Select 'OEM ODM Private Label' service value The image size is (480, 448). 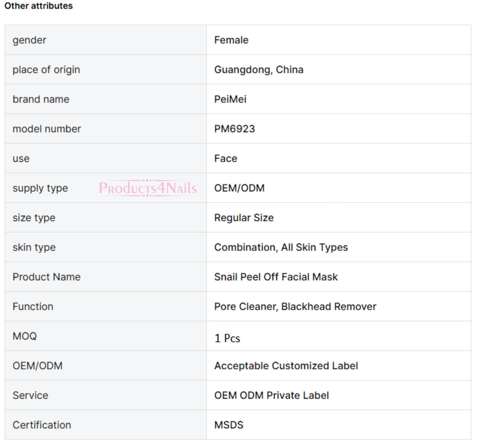coord(271,396)
